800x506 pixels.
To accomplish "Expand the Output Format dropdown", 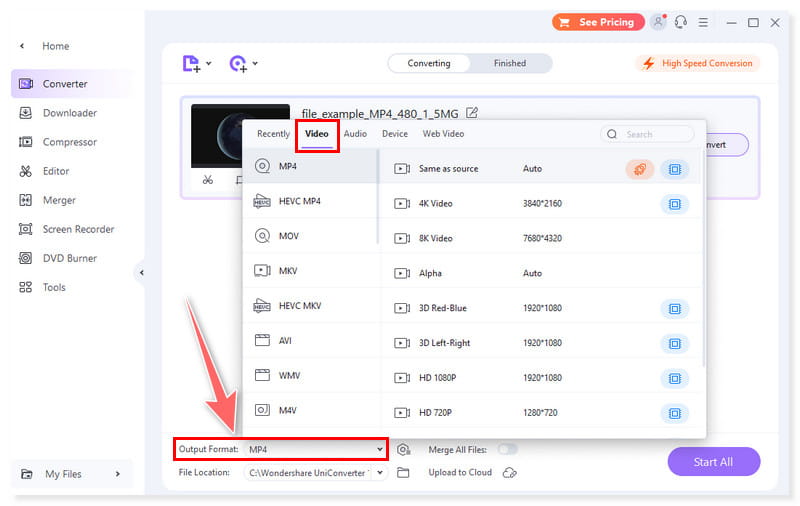I will 380,450.
